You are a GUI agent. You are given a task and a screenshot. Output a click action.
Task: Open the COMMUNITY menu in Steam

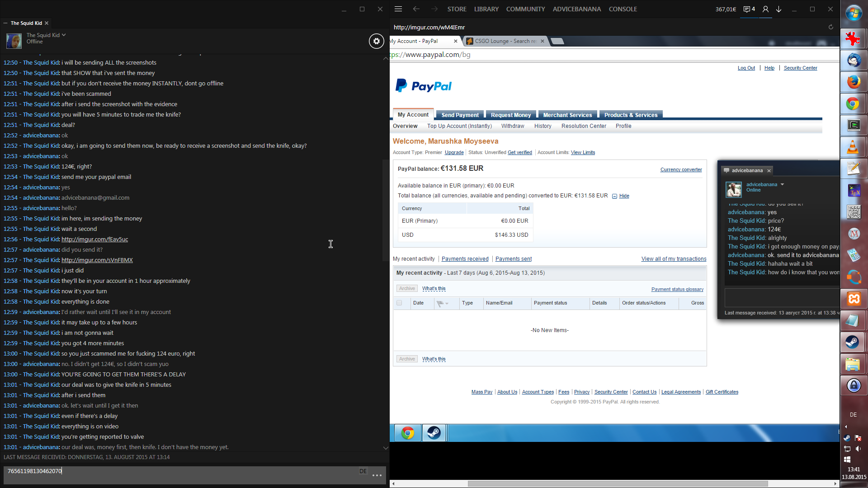point(525,9)
